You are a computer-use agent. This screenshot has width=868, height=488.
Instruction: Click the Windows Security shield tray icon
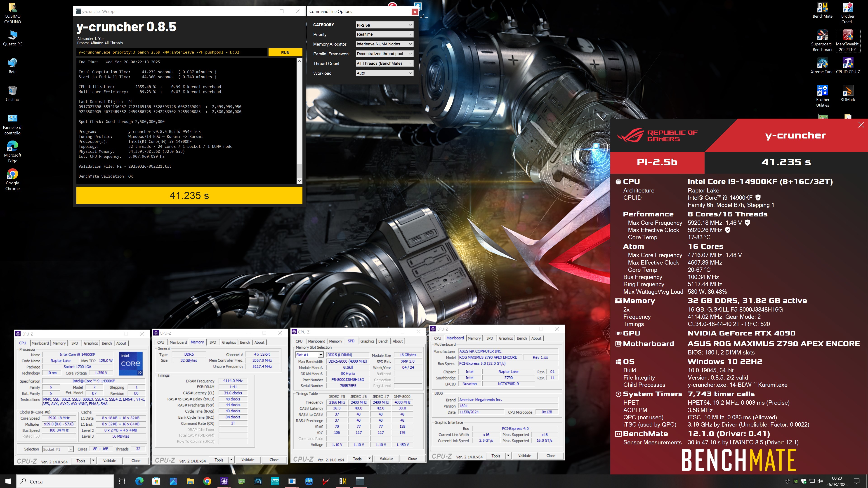tap(804, 481)
